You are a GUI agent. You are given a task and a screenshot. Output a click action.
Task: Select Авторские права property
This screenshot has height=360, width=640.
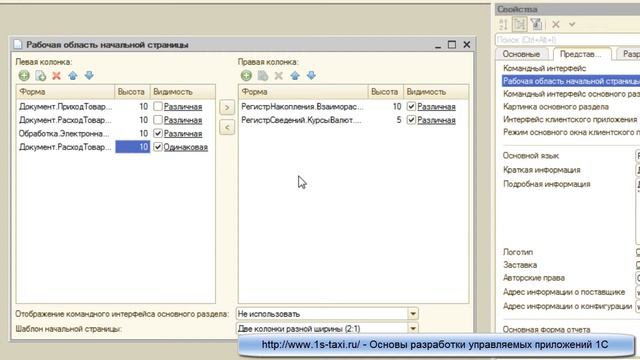pyautogui.click(x=534, y=278)
